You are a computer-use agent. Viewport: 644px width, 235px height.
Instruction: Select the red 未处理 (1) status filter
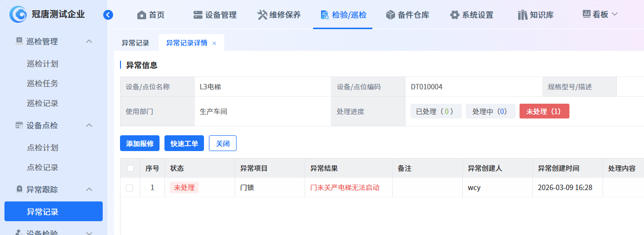click(544, 112)
